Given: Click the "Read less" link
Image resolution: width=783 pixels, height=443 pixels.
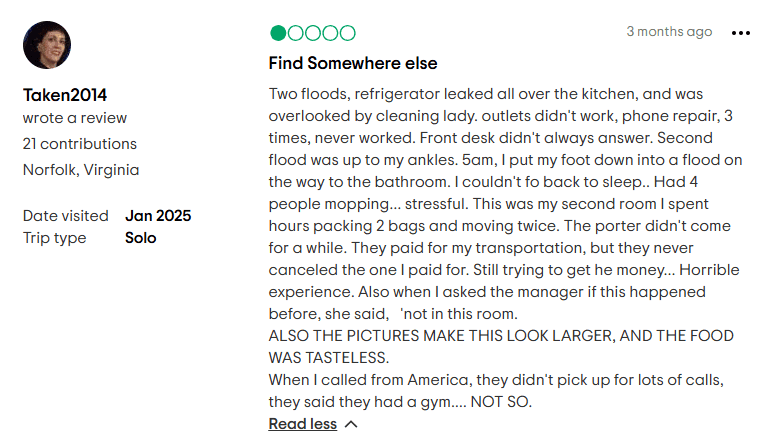Looking at the screenshot, I should pyautogui.click(x=303, y=424).
